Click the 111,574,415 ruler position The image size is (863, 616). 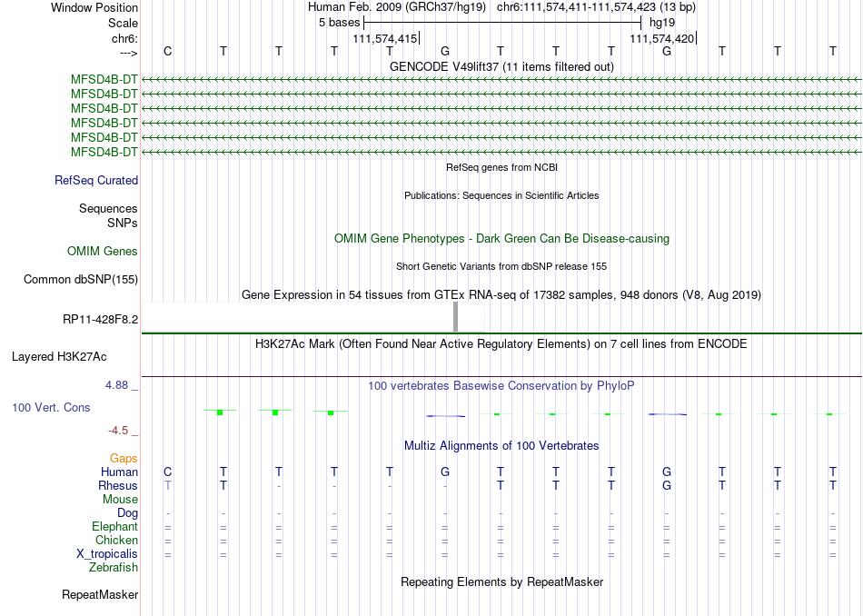click(385, 38)
